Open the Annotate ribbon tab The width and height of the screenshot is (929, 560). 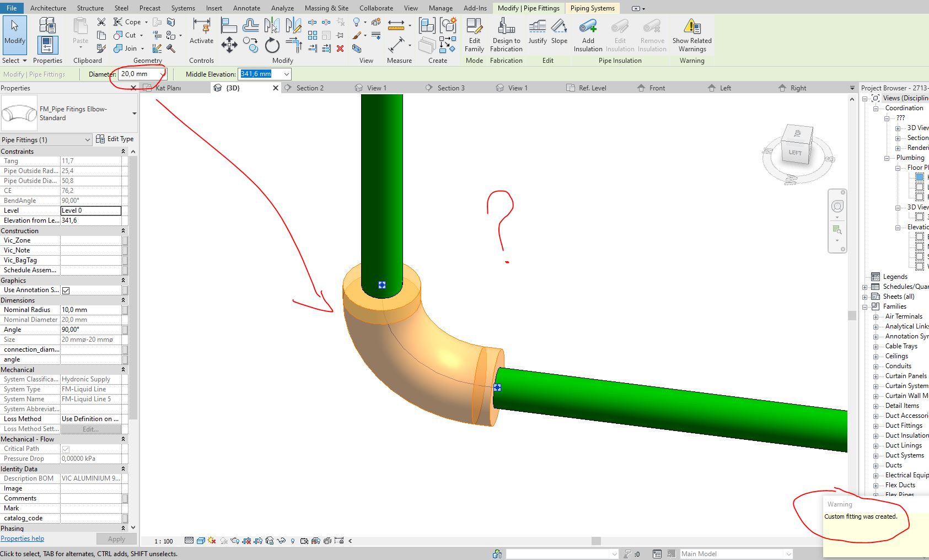pos(246,8)
